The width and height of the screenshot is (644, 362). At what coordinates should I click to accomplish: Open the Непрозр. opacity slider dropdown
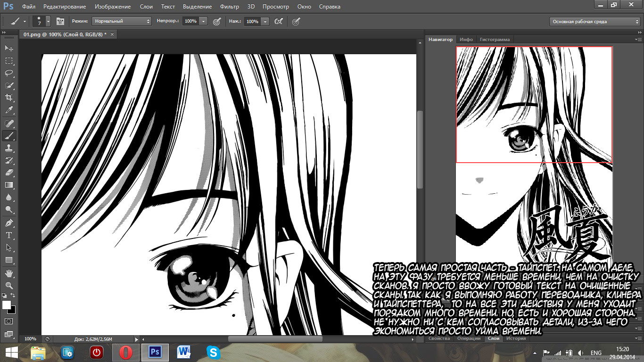[203, 21]
